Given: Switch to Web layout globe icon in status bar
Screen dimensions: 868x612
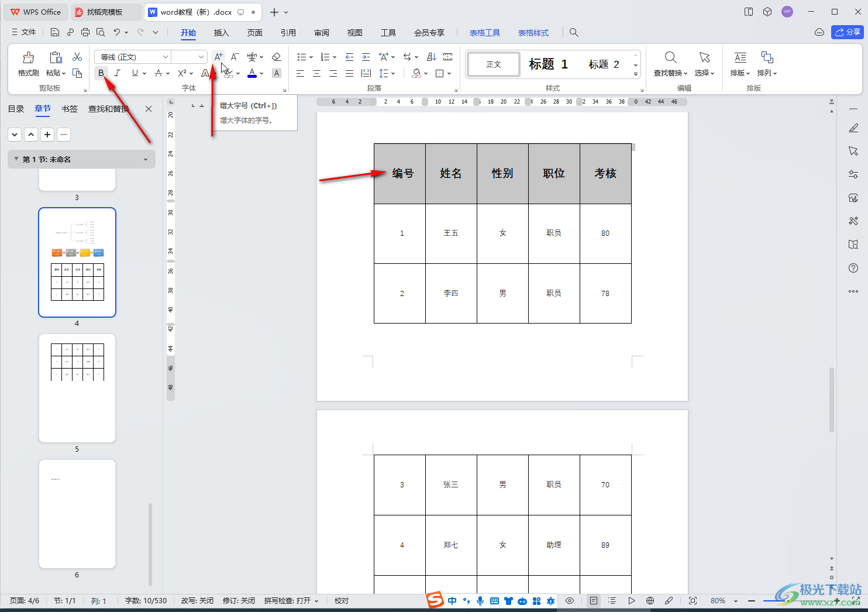Looking at the screenshot, I should click(x=650, y=601).
